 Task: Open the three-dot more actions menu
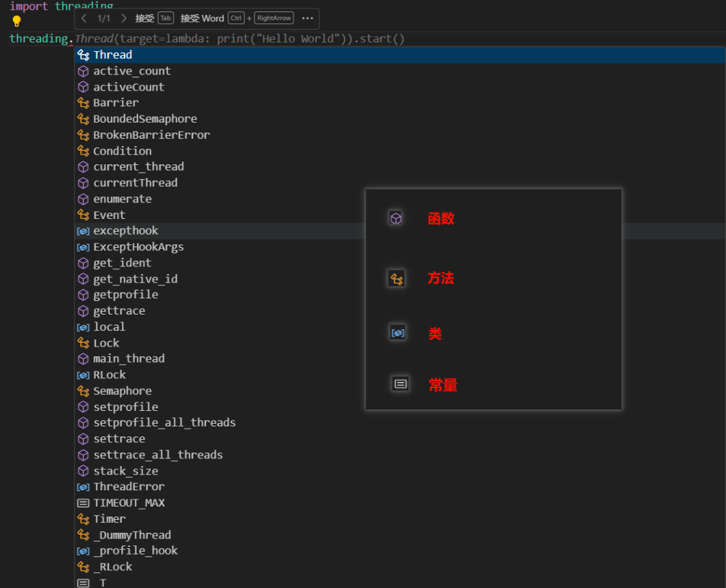pos(307,18)
